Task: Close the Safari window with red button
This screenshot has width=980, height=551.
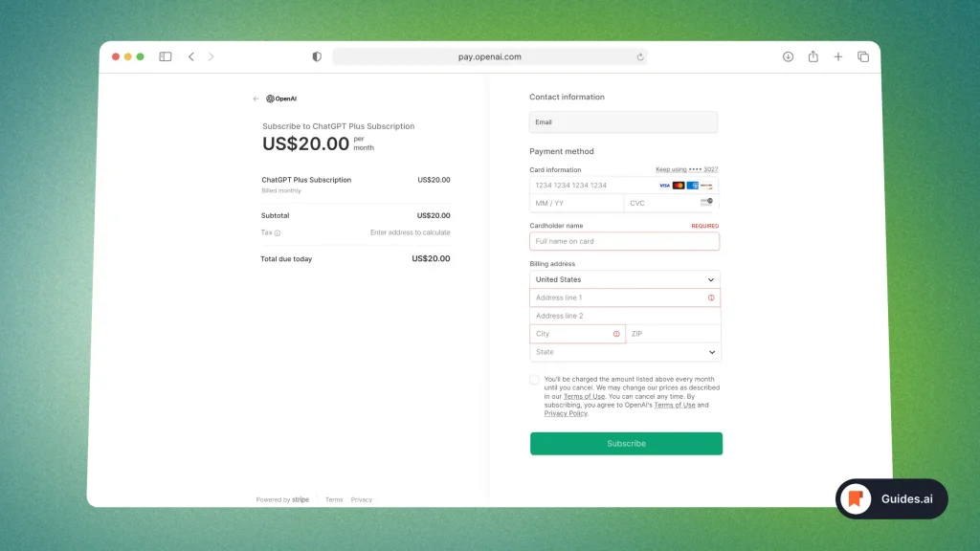Action: pyautogui.click(x=116, y=56)
